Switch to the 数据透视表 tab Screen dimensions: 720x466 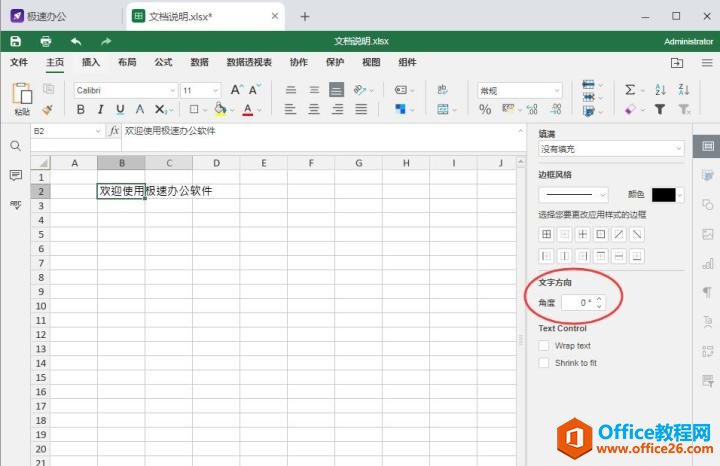(x=249, y=62)
